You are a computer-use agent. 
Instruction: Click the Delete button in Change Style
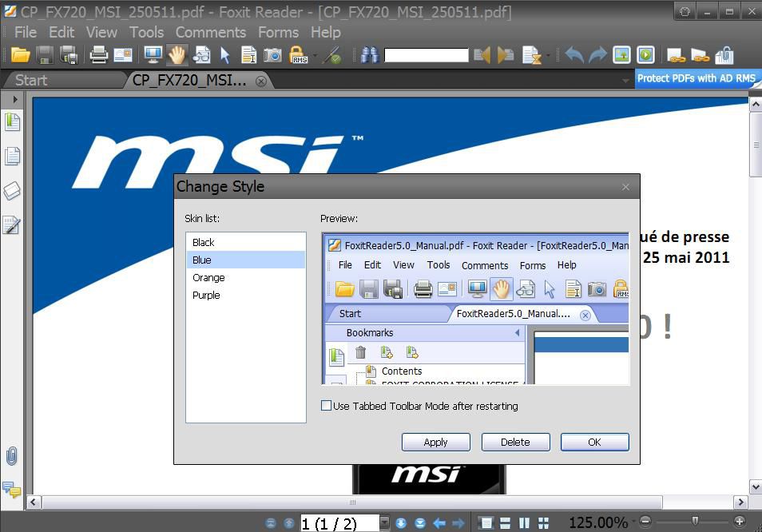(x=515, y=442)
